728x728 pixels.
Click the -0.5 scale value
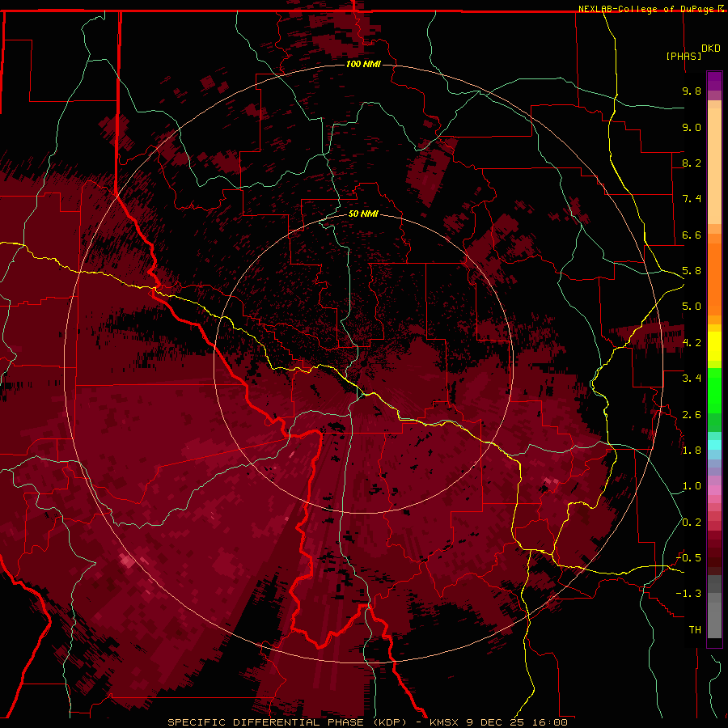688,558
